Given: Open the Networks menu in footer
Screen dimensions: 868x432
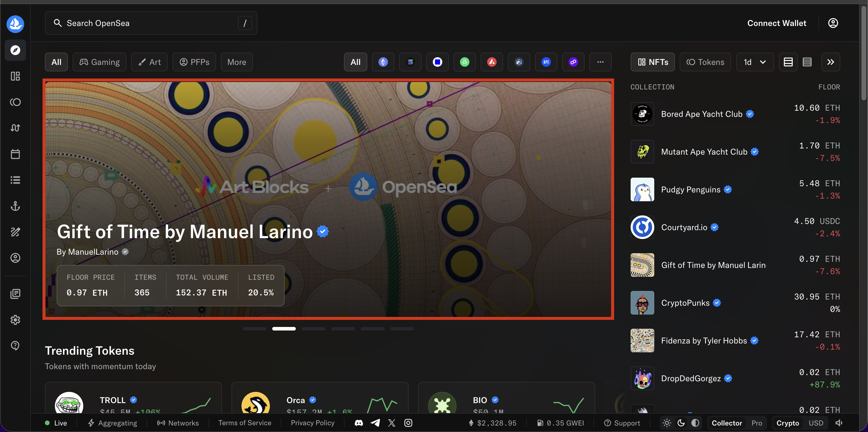Looking at the screenshot, I should coord(178,423).
